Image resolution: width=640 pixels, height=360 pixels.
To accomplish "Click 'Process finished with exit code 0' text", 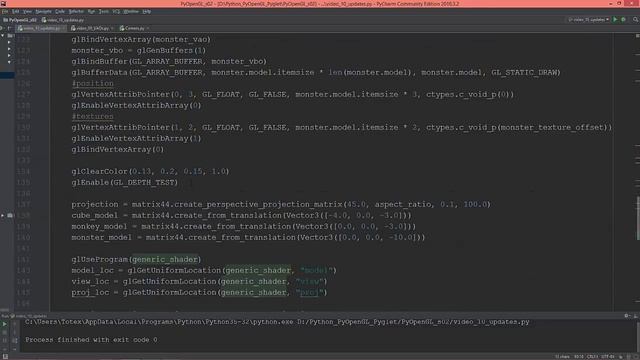I will [91, 340].
